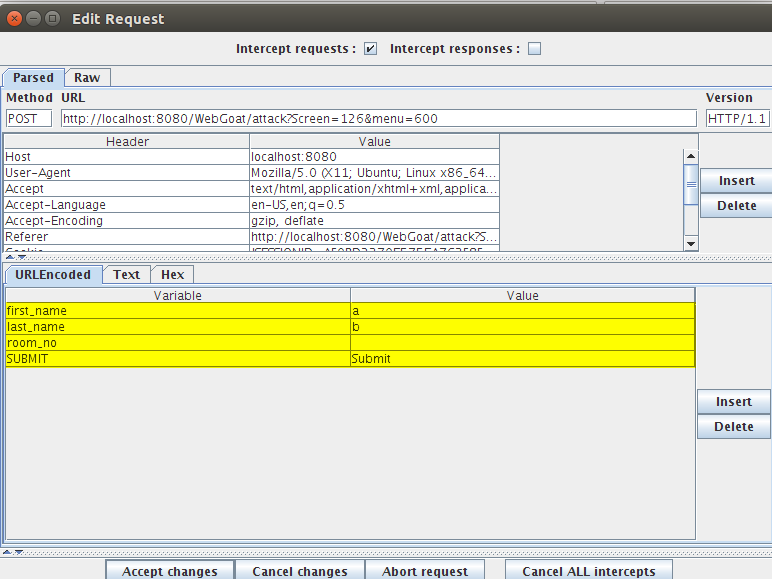Viewport: 772px width, 579px height.
Task: Click the Version field showing HTTP/1.1
Action: point(737,119)
